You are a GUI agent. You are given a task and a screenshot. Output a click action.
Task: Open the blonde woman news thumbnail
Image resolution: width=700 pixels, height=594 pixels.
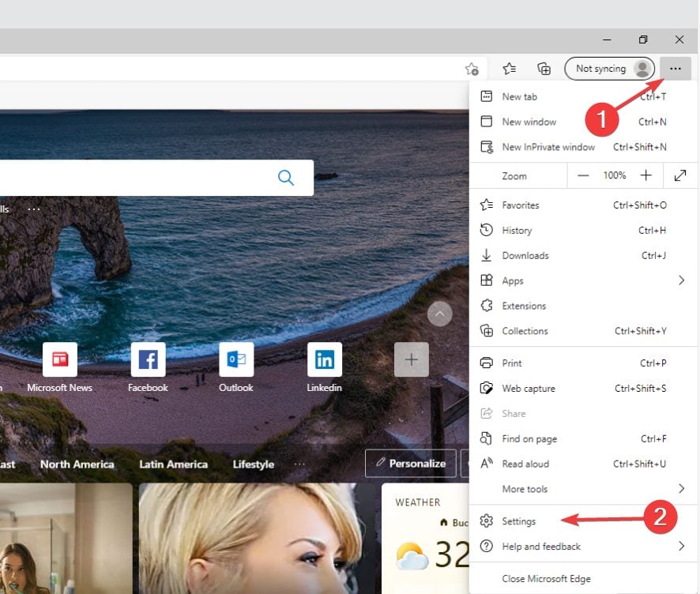tap(257, 539)
